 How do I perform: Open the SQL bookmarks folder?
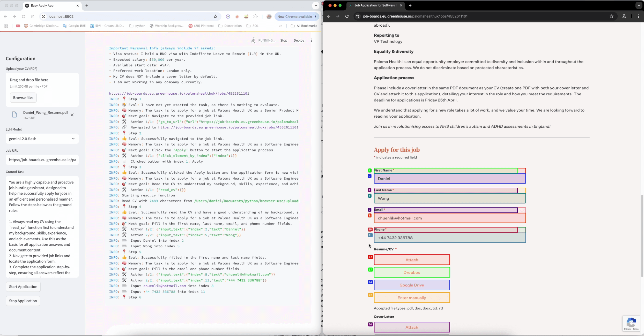coord(253,26)
